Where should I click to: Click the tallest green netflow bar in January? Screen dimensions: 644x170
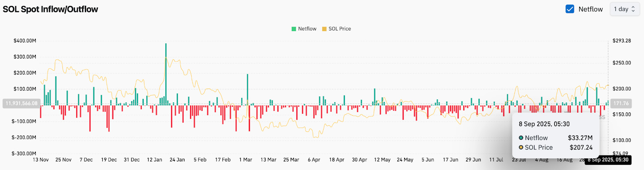166,74
